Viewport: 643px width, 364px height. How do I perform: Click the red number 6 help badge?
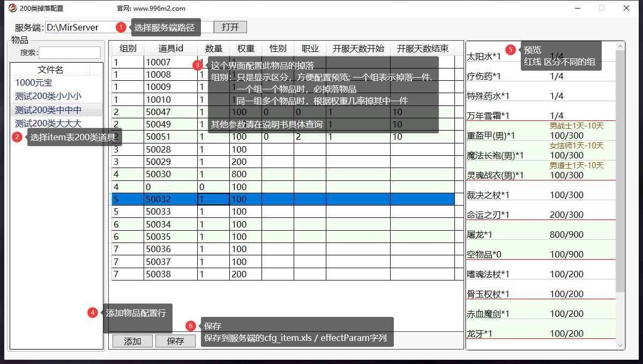click(x=190, y=325)
